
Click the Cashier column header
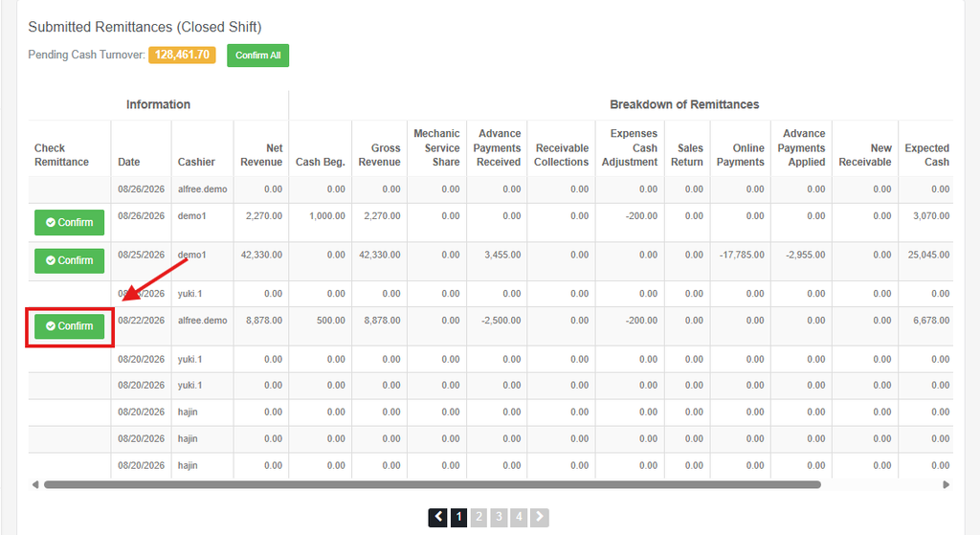point(196,162)
